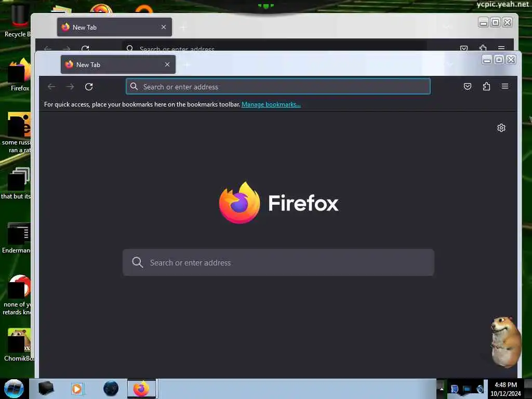Select Firefox desktop shortcut
532x399 pixels.
pos(20,75)
